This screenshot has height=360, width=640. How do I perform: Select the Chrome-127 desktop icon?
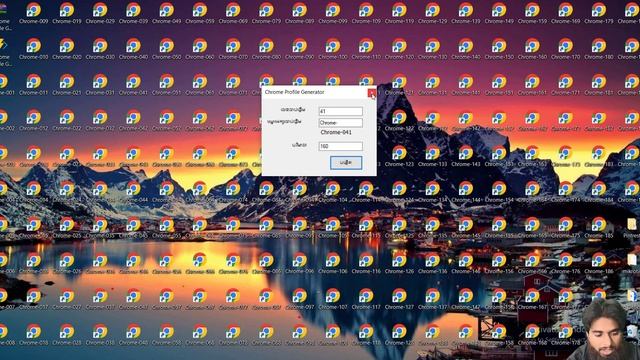(x=400, y=299)
